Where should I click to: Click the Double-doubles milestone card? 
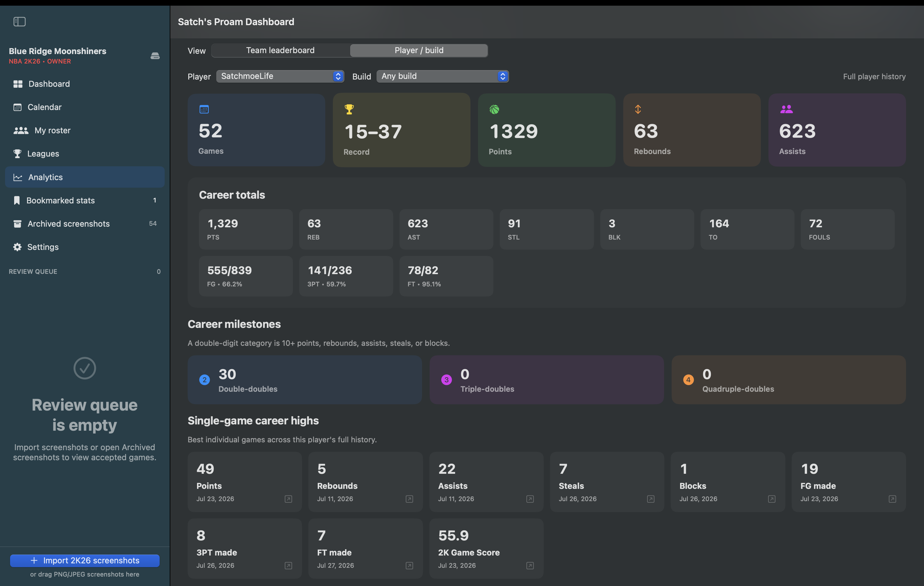click(x=305, y=379)
